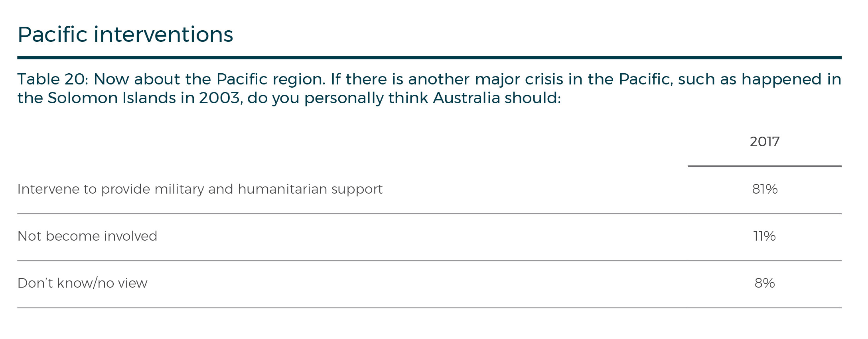Click the thick teal rule below the heading
The width and height of the screenshot is (868, 339).
pos(429,58)
